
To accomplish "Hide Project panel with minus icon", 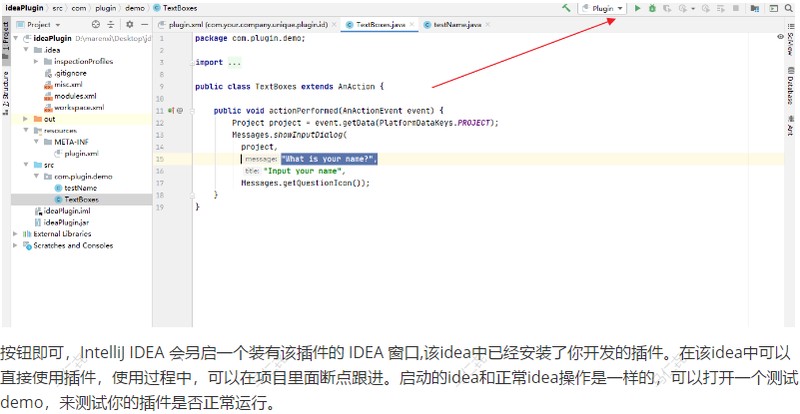I will (x=144, y=25).
